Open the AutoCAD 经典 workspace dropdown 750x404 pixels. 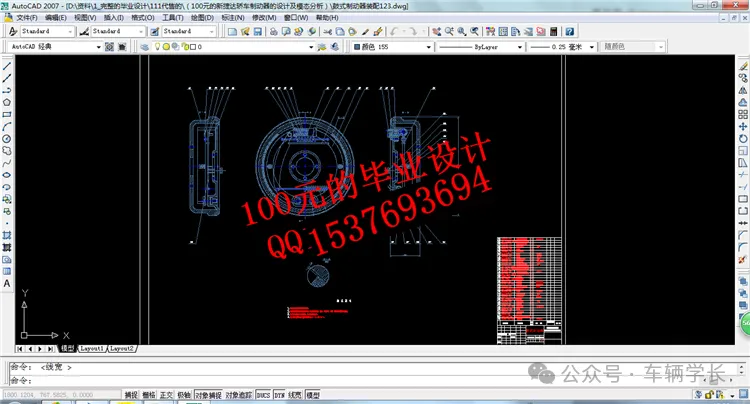(99, 47)
